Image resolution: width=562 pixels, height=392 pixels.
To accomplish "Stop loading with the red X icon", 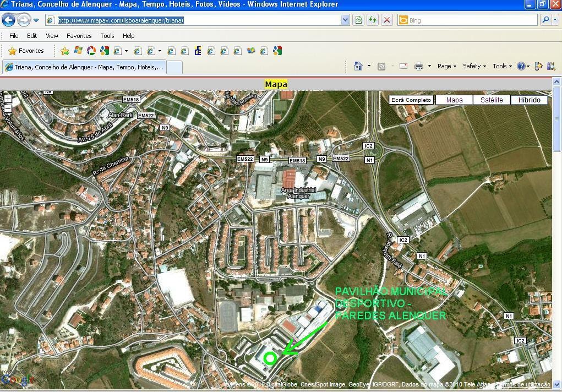I will pyautogui.click(x=387, y=20).
